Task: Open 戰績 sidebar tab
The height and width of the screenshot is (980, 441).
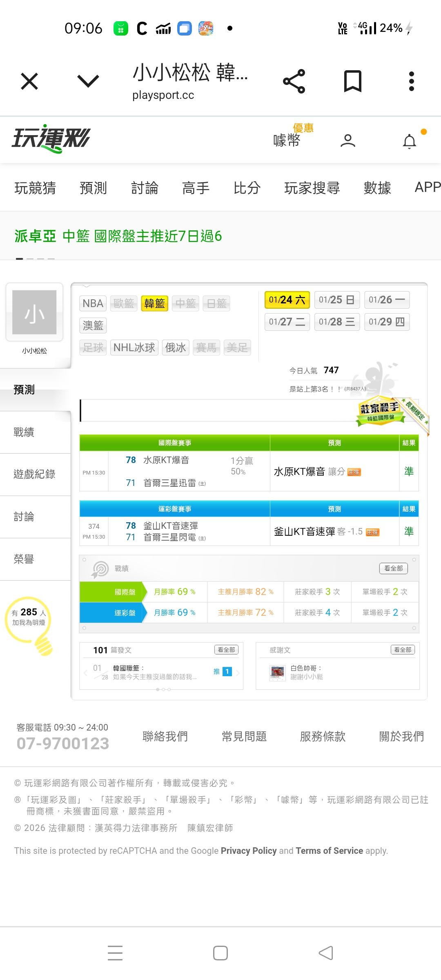Action: pyautogui.click(x=35, y=432)
